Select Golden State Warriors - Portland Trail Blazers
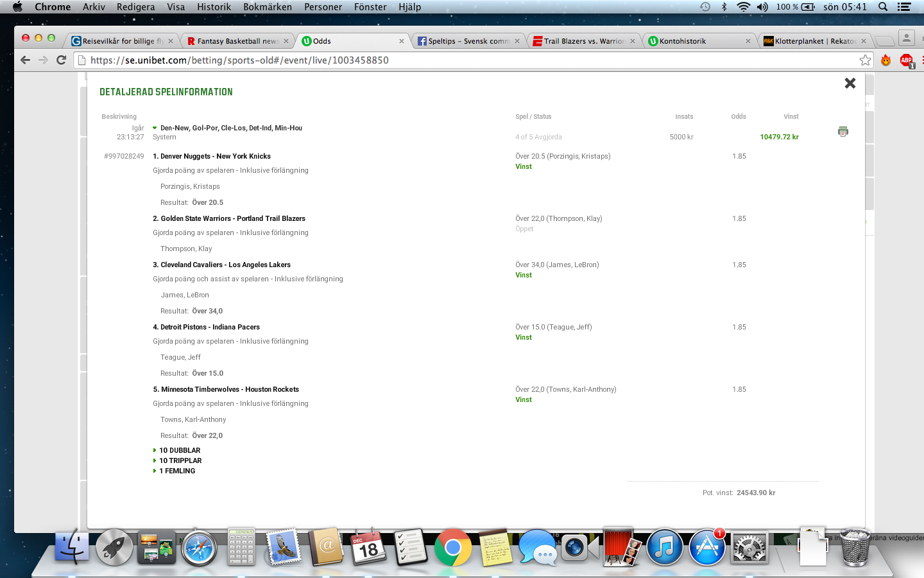Screen dimensions: 924x578 pos(229,218)
